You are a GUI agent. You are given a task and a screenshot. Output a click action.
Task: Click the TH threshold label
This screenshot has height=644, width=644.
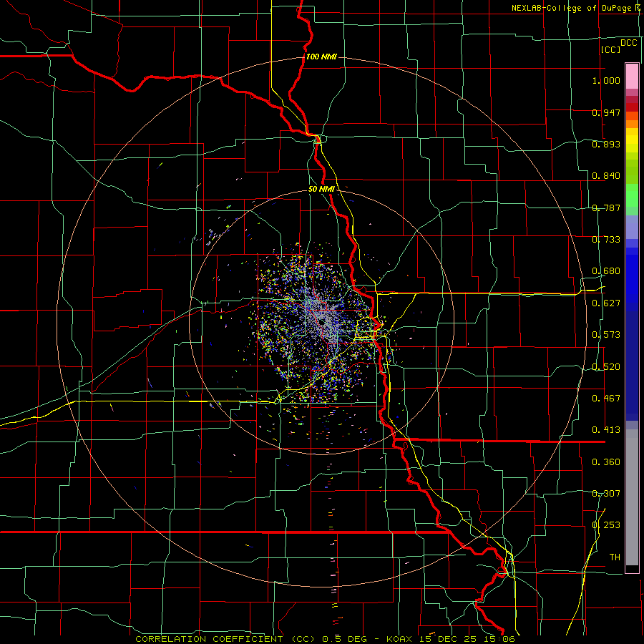pos(615,557)
